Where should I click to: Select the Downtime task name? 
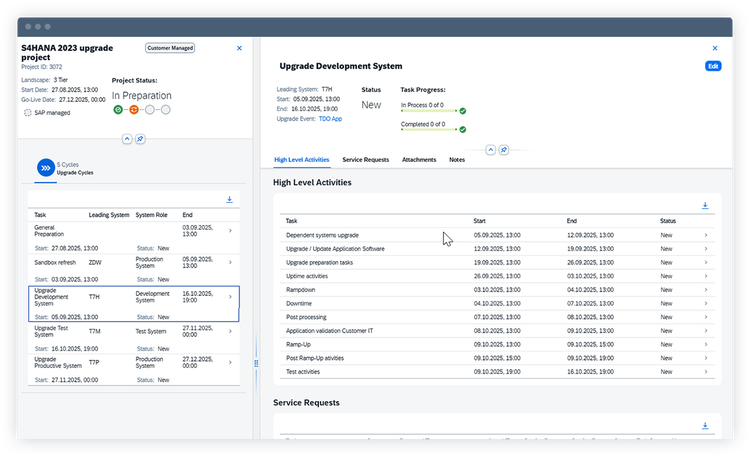299,303
